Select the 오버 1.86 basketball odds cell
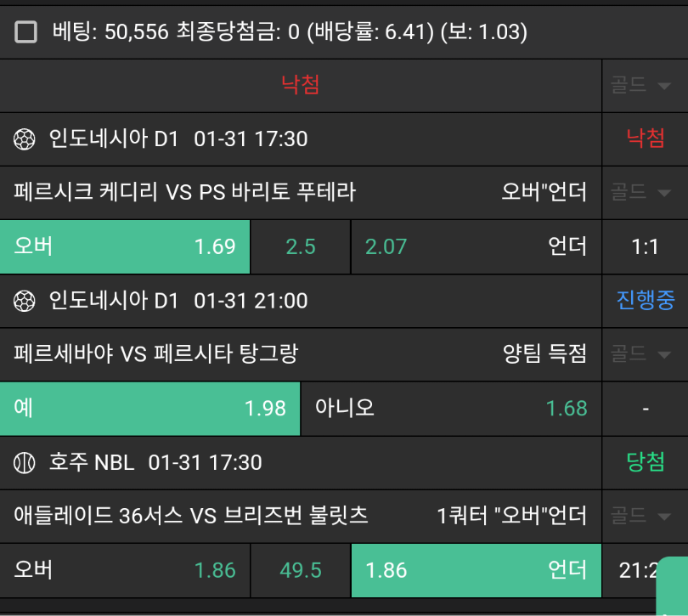Viewport: 688px width, 616px height. click(x=125, y=570)
